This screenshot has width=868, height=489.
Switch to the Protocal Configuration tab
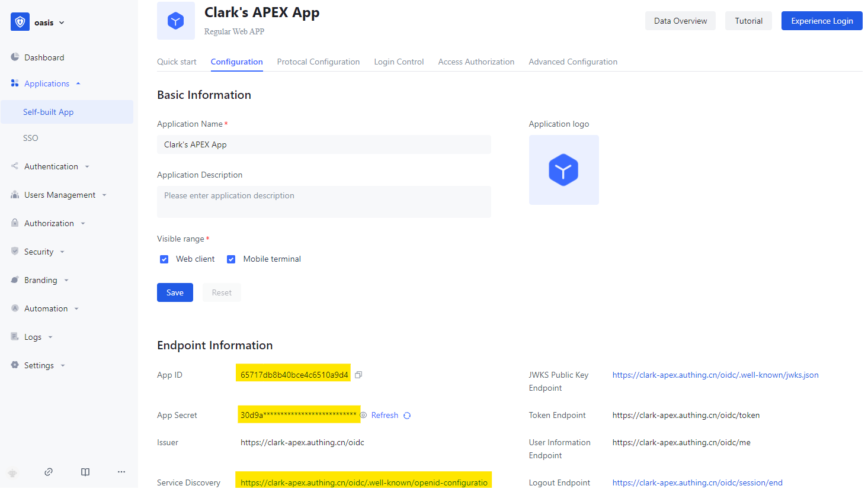[x=318, y=62]
